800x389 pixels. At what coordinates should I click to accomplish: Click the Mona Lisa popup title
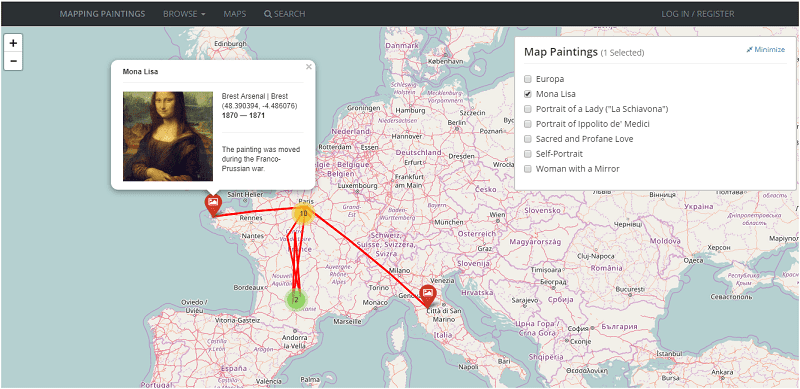tap(140, 71)
